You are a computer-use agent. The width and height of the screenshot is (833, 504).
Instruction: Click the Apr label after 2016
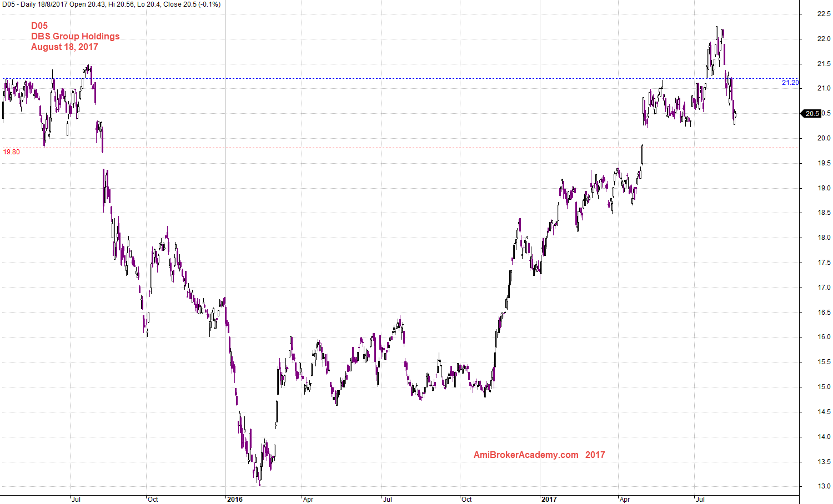pos(308,500)
